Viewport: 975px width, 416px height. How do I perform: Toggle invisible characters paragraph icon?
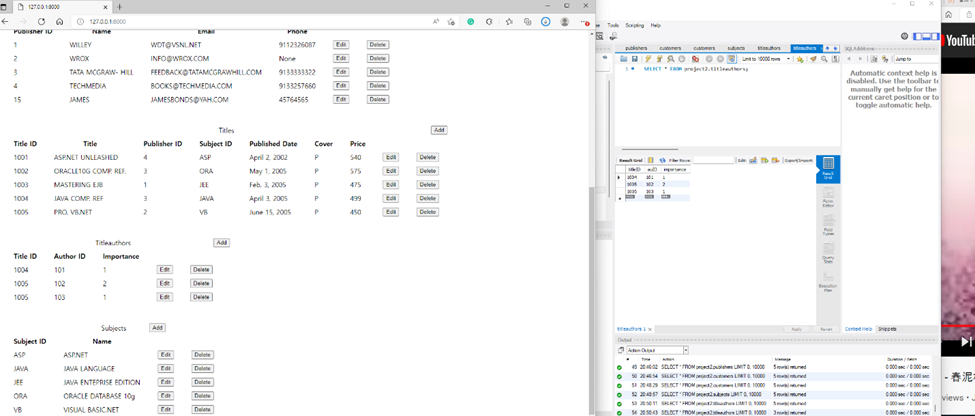[x=835, y=59]
